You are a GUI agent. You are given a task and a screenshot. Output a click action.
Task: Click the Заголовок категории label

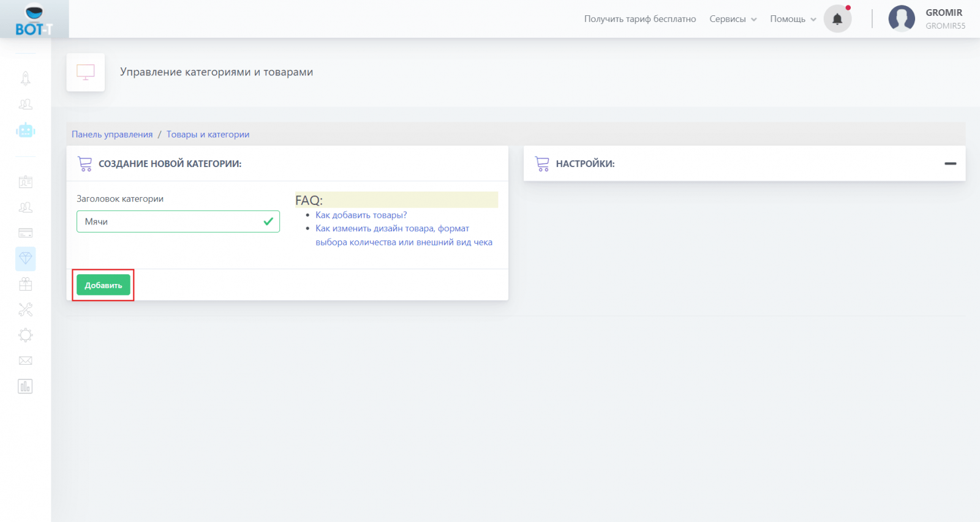[120, 199]
